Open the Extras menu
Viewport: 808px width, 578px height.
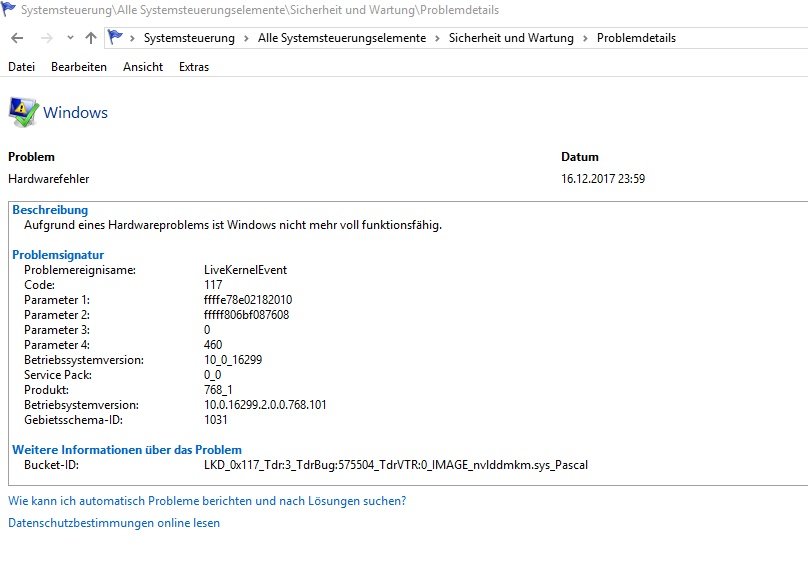tap(194, 67)
